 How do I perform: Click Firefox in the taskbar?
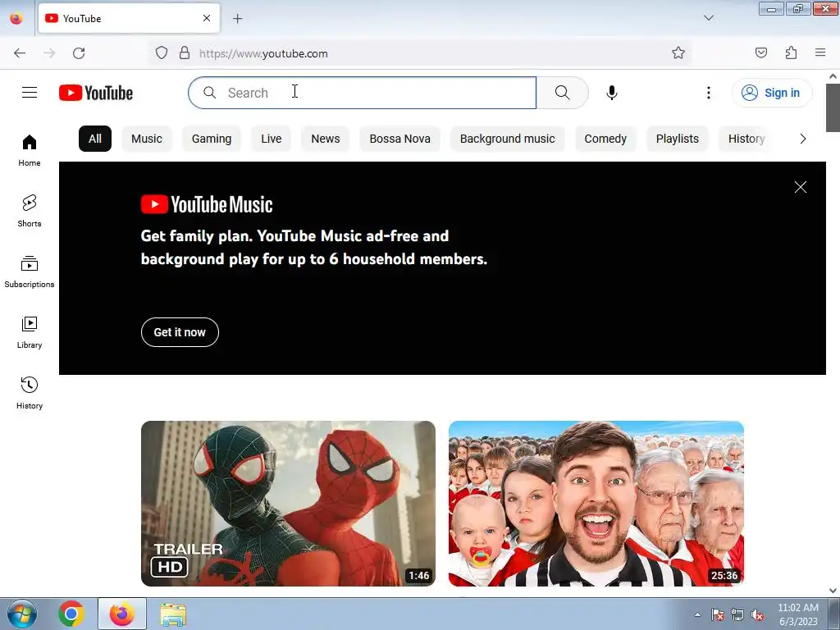click(122, 614)
